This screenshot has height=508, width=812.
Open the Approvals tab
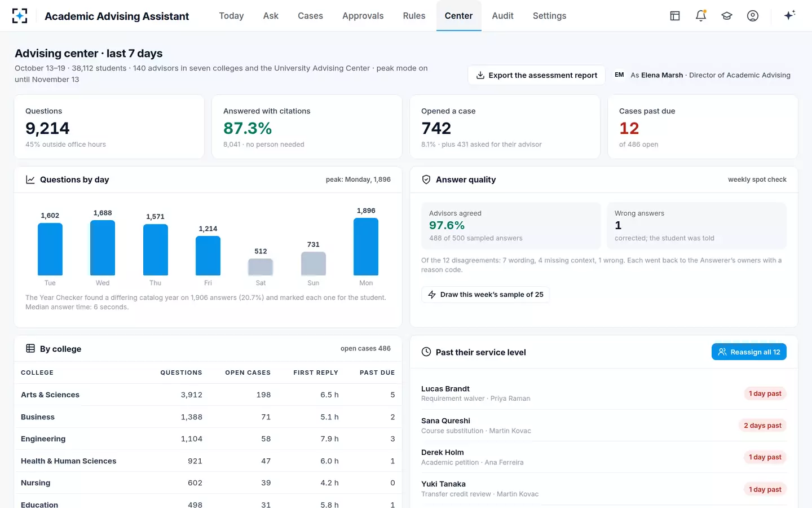[363, 16]
